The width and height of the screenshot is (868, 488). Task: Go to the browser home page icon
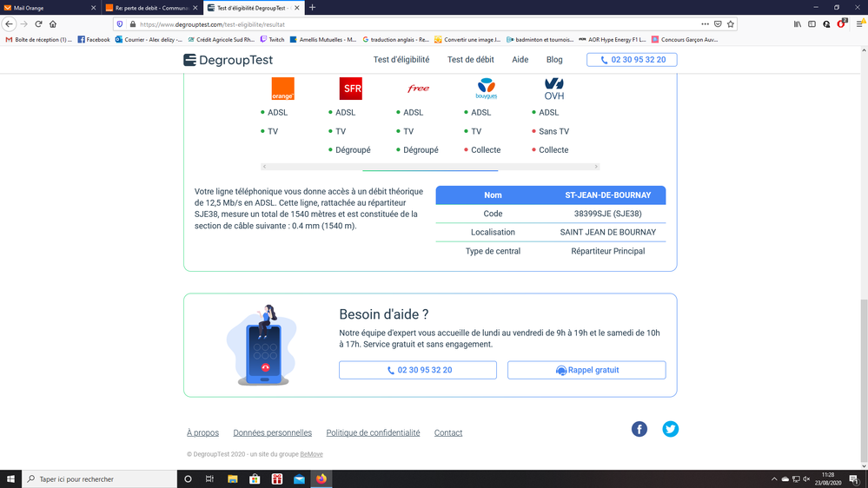(x=53, y=23)
